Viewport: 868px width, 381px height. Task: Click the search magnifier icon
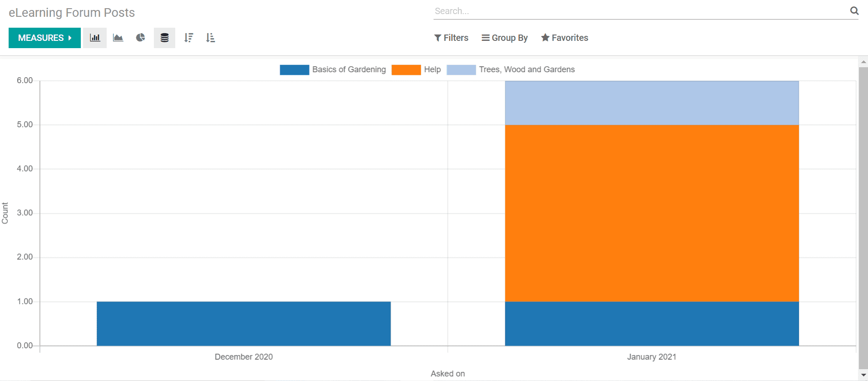854,11
